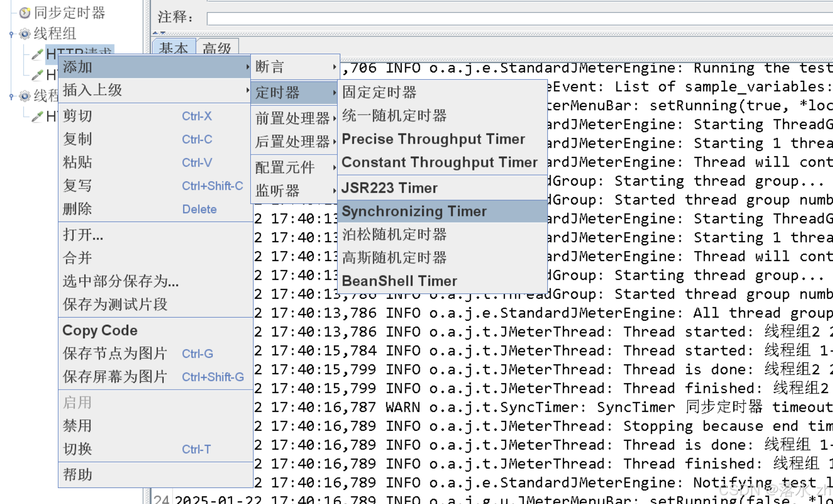This screenshot has height=504, width=833.
Task: Collapse the first 线程组 tree node
Action: click(x=11, y=34)
